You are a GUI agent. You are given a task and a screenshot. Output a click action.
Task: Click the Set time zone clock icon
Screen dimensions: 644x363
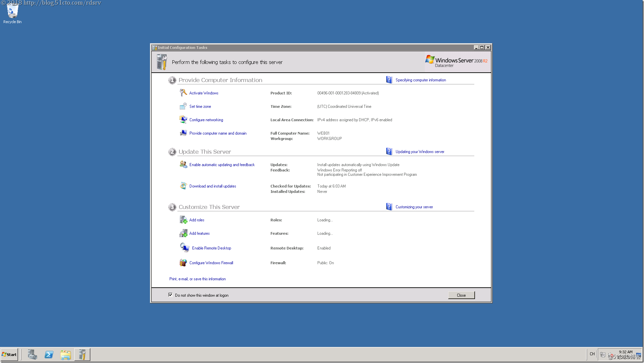coord(183,106)
